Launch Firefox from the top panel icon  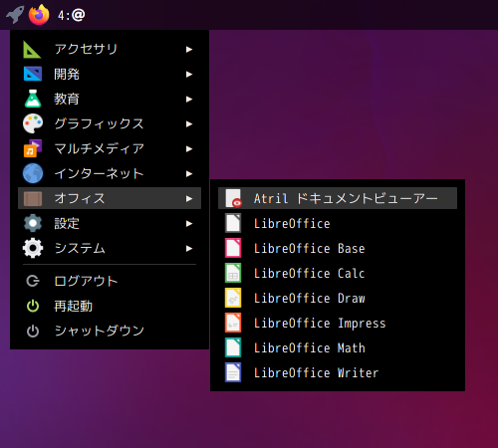[x=39, y=15]
